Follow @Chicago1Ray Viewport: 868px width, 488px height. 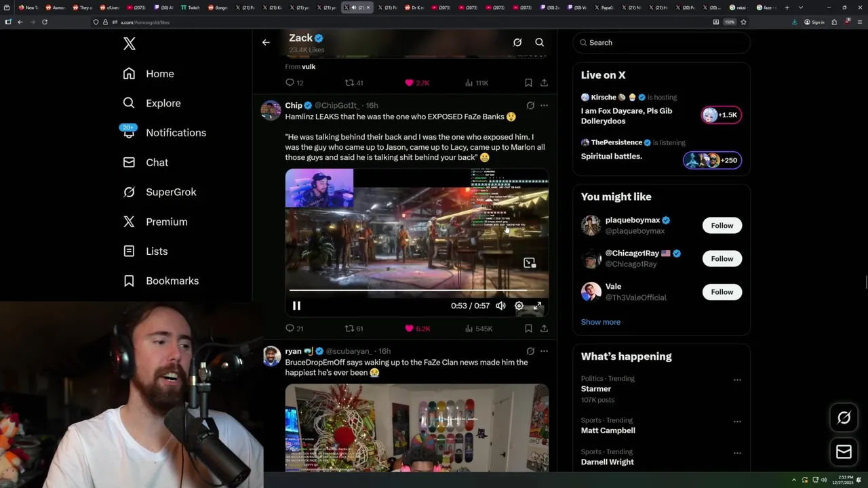(722, 258)
